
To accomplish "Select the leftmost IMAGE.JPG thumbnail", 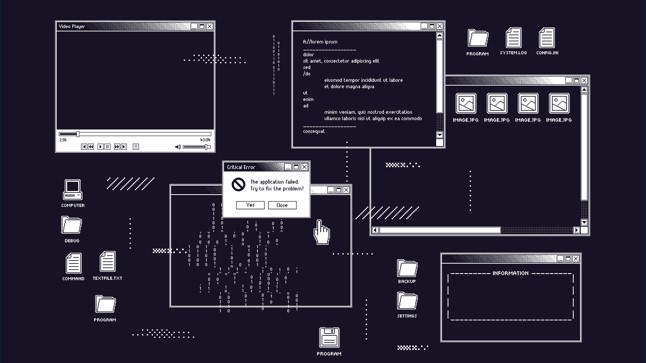I will 466,103.
